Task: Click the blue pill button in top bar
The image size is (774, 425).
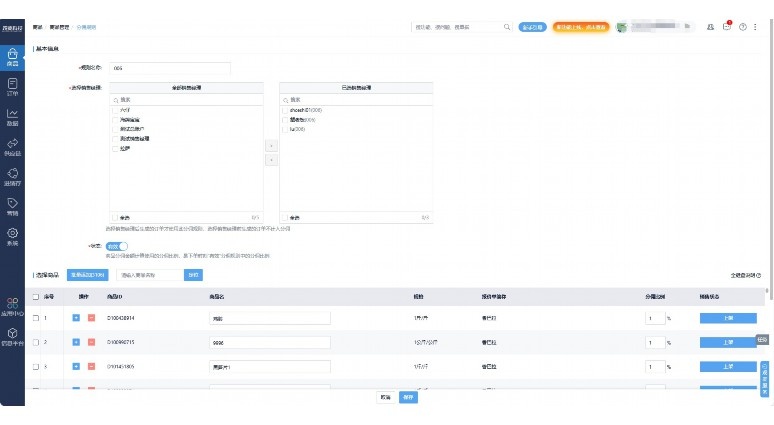Action: [x=532, y=27]
